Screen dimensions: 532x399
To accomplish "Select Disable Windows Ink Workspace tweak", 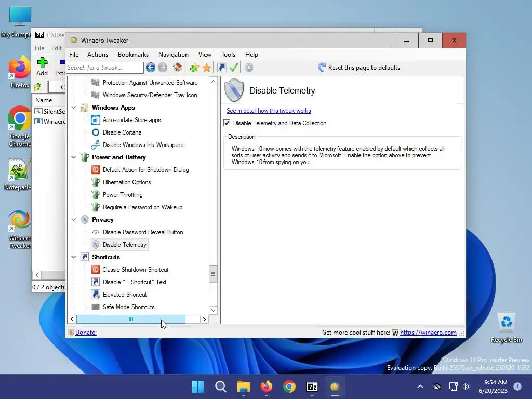I will coord(143,145).
